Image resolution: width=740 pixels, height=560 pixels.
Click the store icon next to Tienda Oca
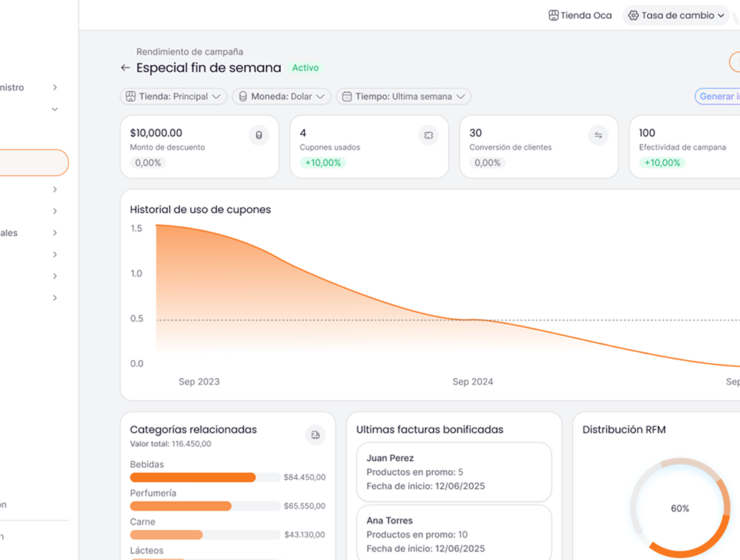554,15
